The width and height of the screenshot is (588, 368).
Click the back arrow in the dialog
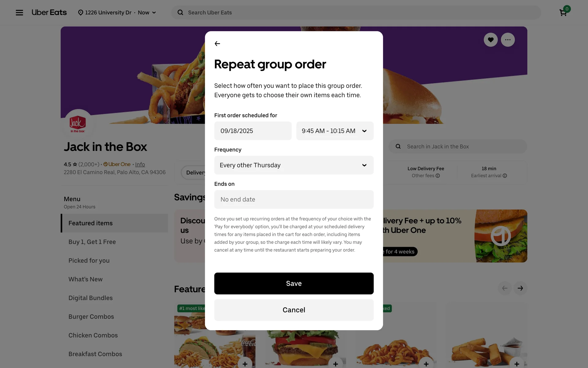tap(217, 44)
